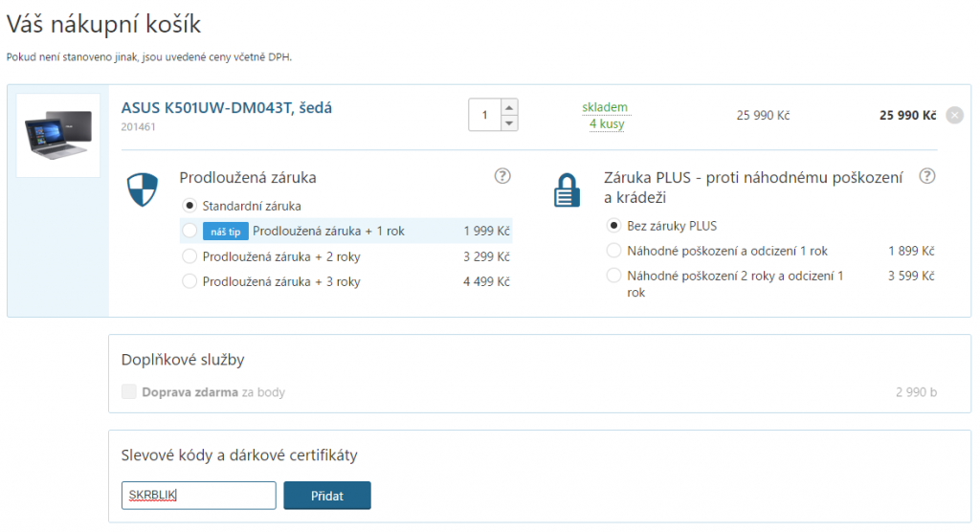
Task: Decrease quantity with the down arrow
Action: [509, 123]
